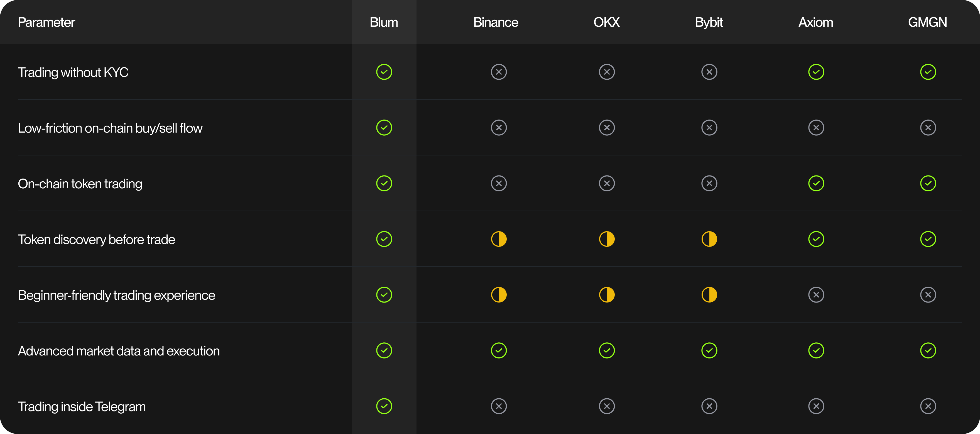The image size is (980, 434).
Task: Click Axiom check icon for Advanced market data row
Action: click(816, 351)
